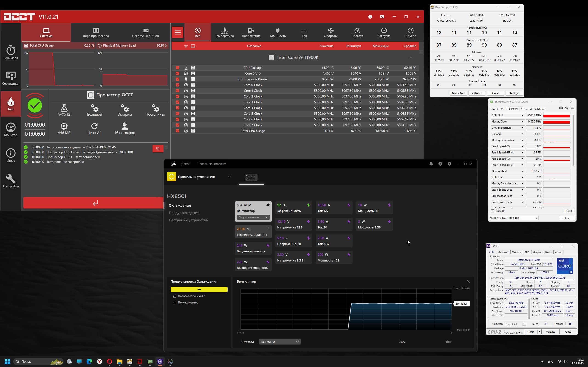This screenshot has width=588, height=367.
Task: Switch to the Memory tab in CPU-Z
Action: (x=516, y=252)
